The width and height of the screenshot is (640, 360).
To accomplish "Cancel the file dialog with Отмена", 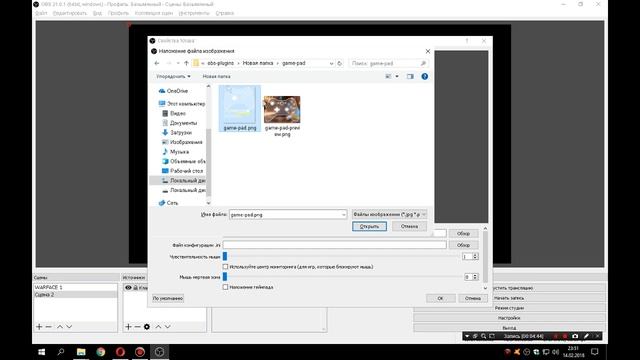I will click(409, 226).
